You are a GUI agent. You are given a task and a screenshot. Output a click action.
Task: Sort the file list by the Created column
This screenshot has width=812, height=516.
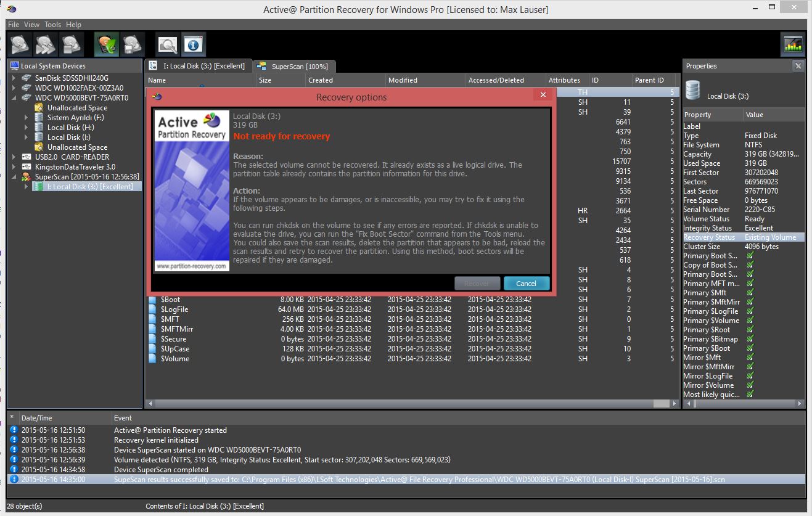[345, 80]
